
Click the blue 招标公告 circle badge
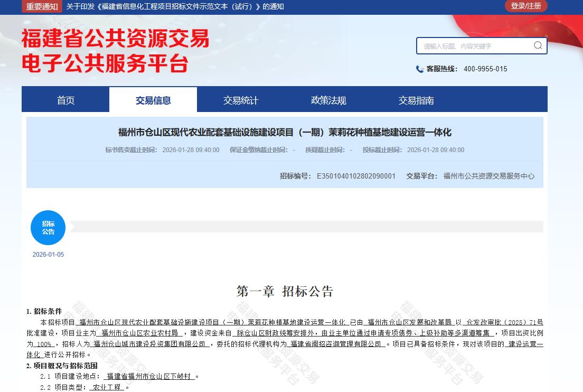48,228
